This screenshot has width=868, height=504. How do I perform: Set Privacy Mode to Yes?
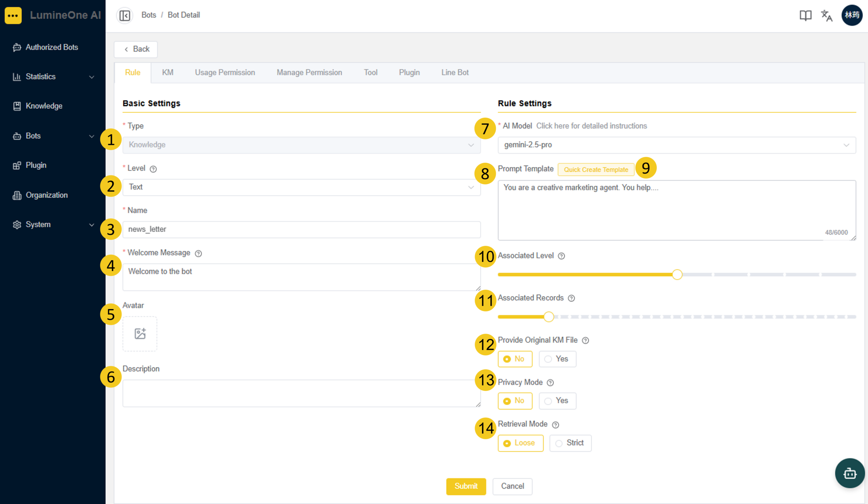(x=557, y=401)
